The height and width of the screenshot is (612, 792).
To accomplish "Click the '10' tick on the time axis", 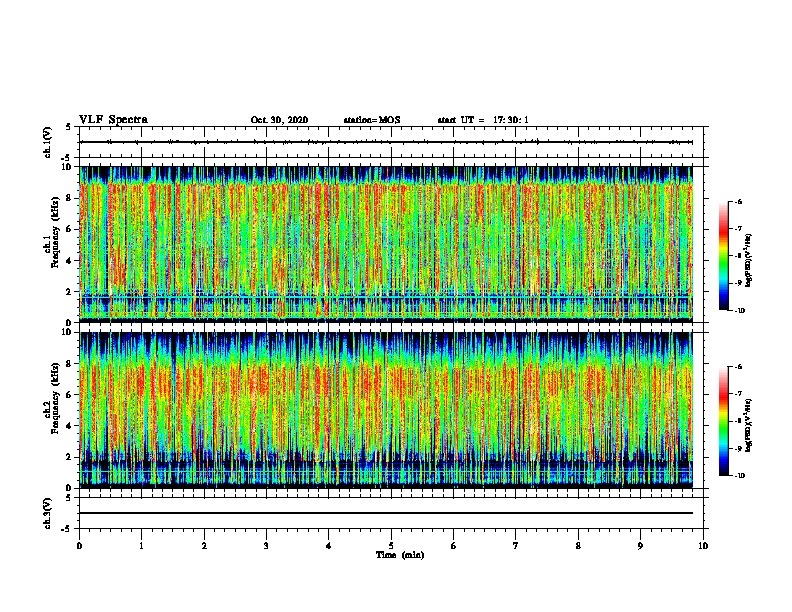I will point(703,546).
